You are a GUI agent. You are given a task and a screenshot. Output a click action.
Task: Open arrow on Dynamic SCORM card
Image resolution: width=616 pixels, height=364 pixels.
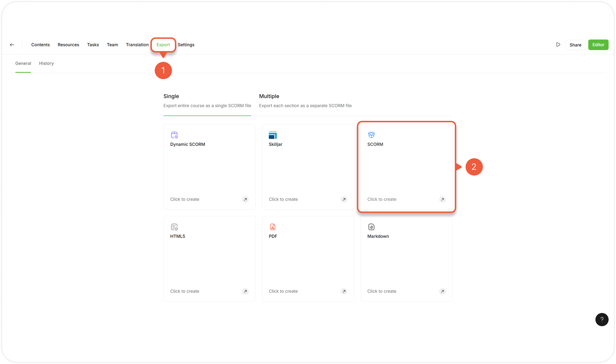pos(245,200)
